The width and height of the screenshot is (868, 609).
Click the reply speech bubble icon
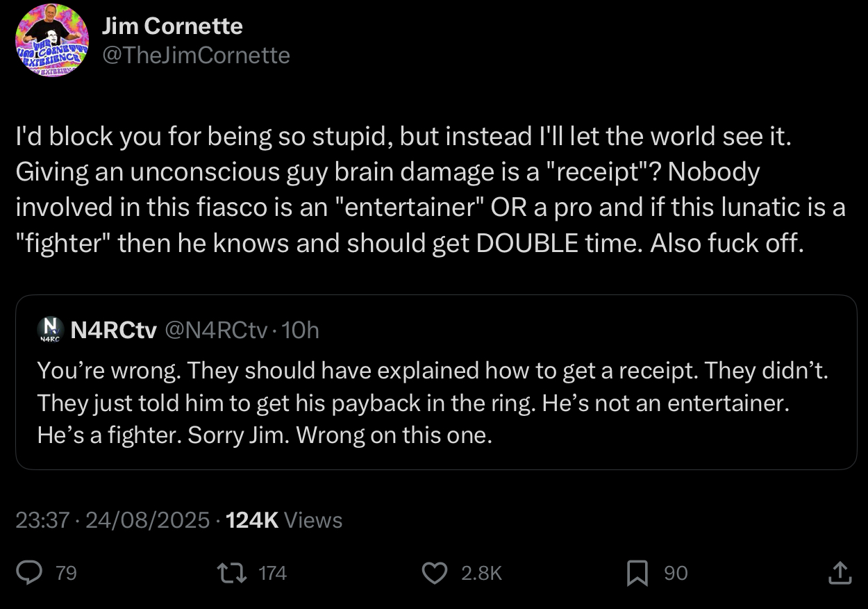pos(31,572)
